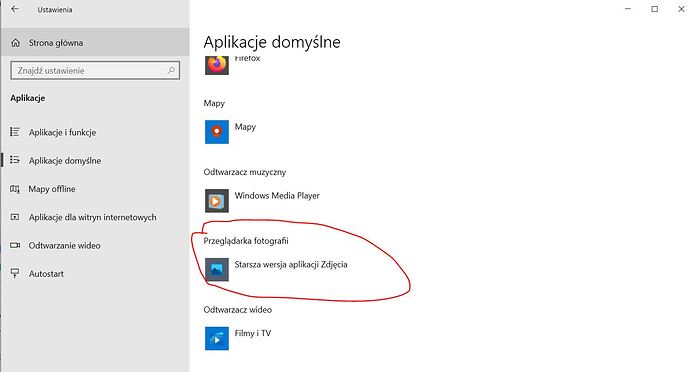Click the Zdjęcia photo viewer icon

(x=217, y=269)
